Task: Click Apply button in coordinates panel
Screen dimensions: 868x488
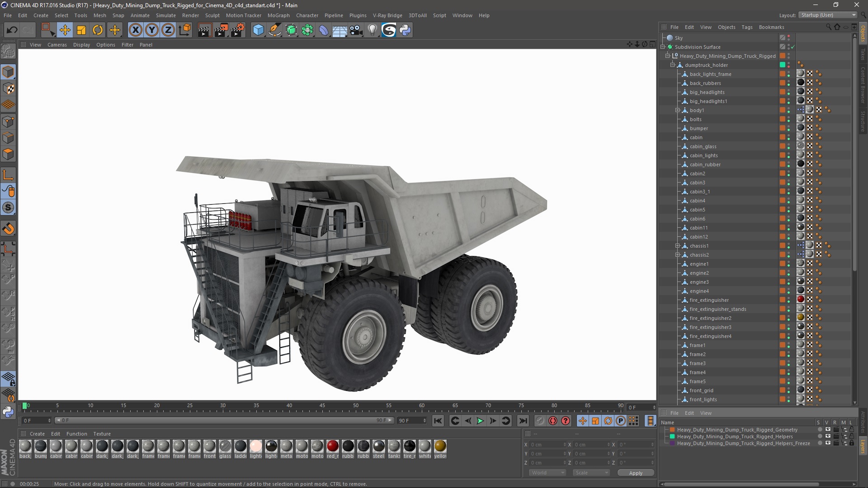Action: pyautogui.click(x=636, y=473)
